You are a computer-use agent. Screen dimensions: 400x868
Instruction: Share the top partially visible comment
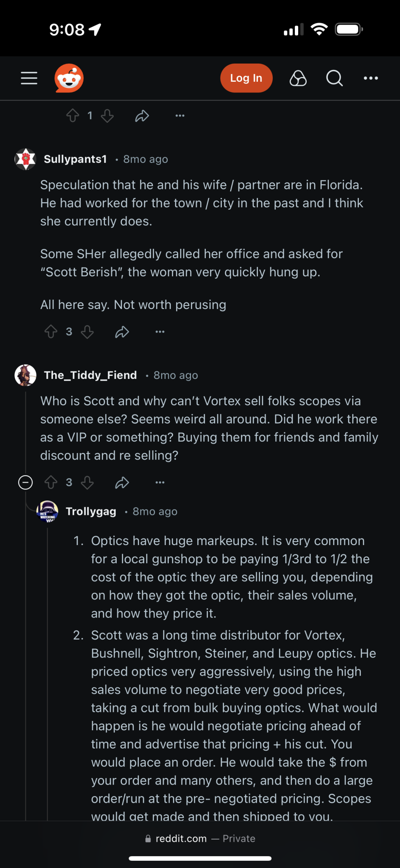tap(142, 116)
